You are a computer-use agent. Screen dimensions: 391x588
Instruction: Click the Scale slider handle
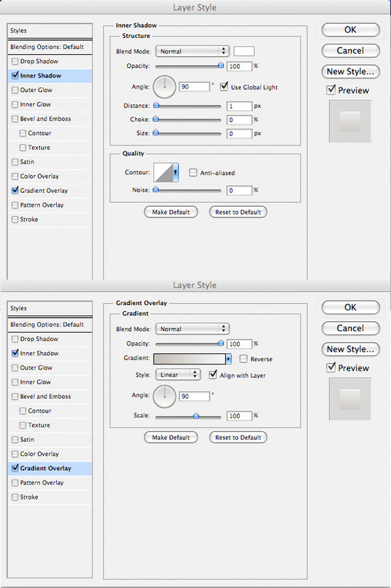point(195,416)
